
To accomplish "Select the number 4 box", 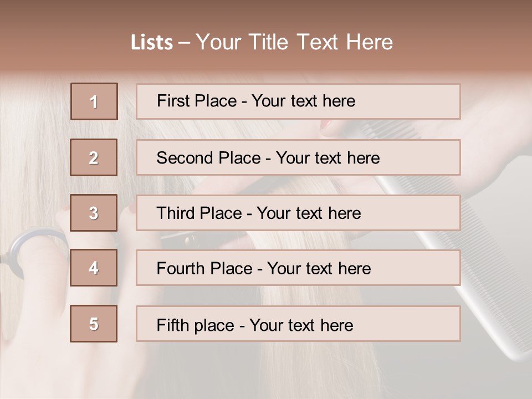I will [94, 268].
